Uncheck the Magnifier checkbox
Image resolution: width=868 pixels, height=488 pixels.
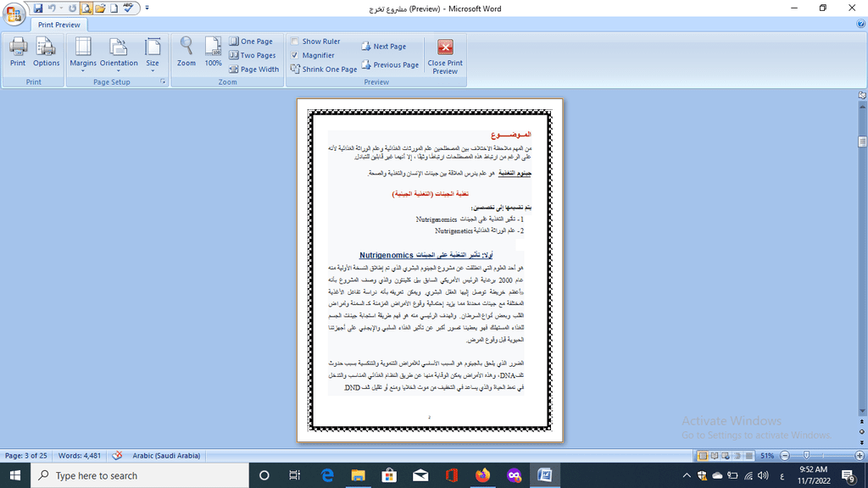point(294,55)
